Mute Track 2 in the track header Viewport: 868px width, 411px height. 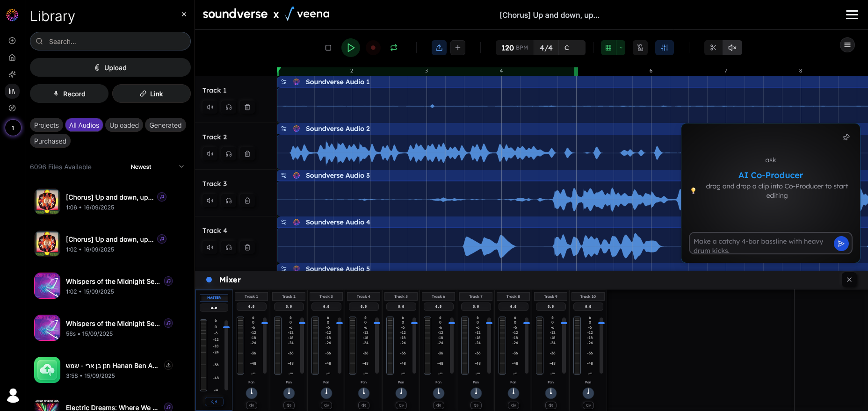[210, 154]
